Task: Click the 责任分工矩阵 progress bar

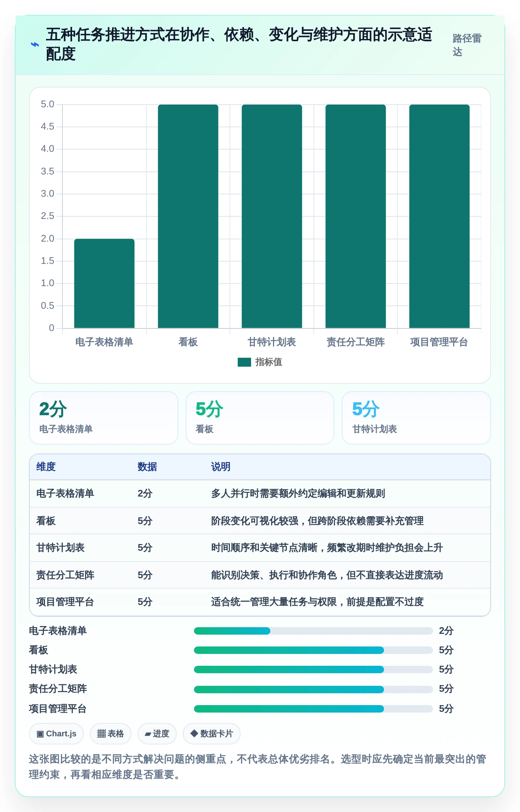Action: point(313,690)
